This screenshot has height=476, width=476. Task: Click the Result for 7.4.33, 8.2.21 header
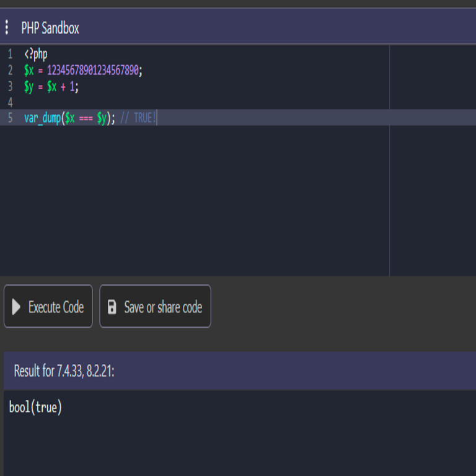tap(64, 371)
